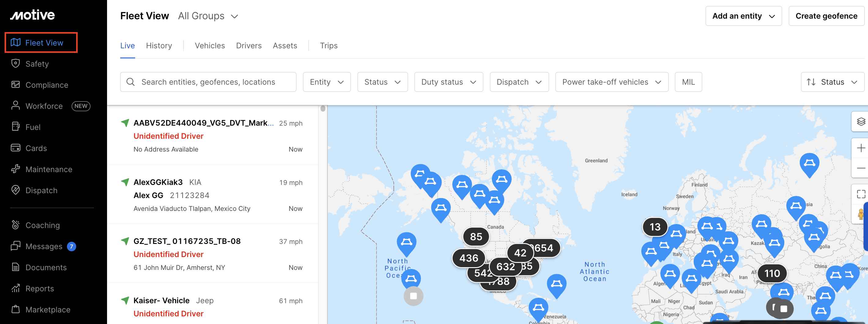Toggle fullscreen map view
The height and width of the screenshot is (324, 868).
pos(861,194)
